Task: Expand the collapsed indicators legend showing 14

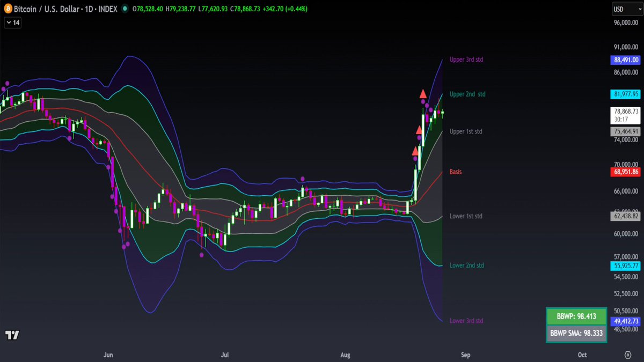Action: coord(12,23)
